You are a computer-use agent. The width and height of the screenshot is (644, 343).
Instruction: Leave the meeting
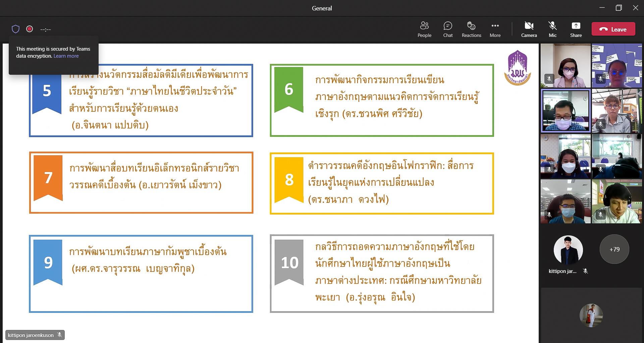click(613, 29)
